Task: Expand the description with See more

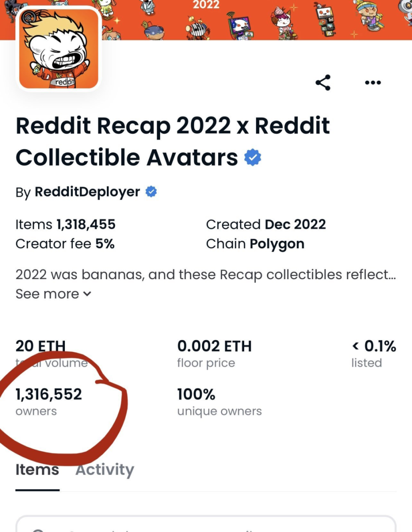Action: [x=53, y=294]
